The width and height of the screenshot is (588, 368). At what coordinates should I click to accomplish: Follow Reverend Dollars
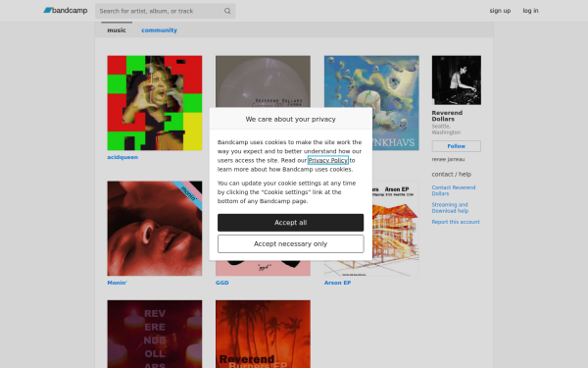click(457, 146)
